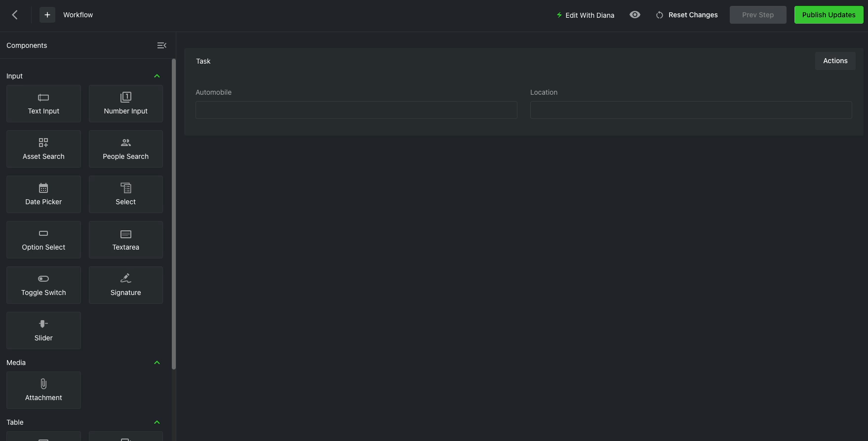The width and height of the screenshot is (868, 441).
Task: Click the Components panel scrollbar
Action: 174,214
